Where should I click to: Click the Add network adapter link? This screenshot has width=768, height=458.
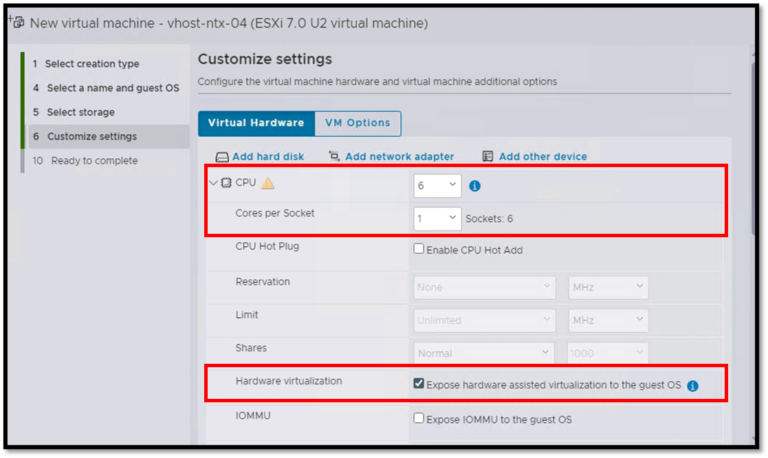coord(399,157)
